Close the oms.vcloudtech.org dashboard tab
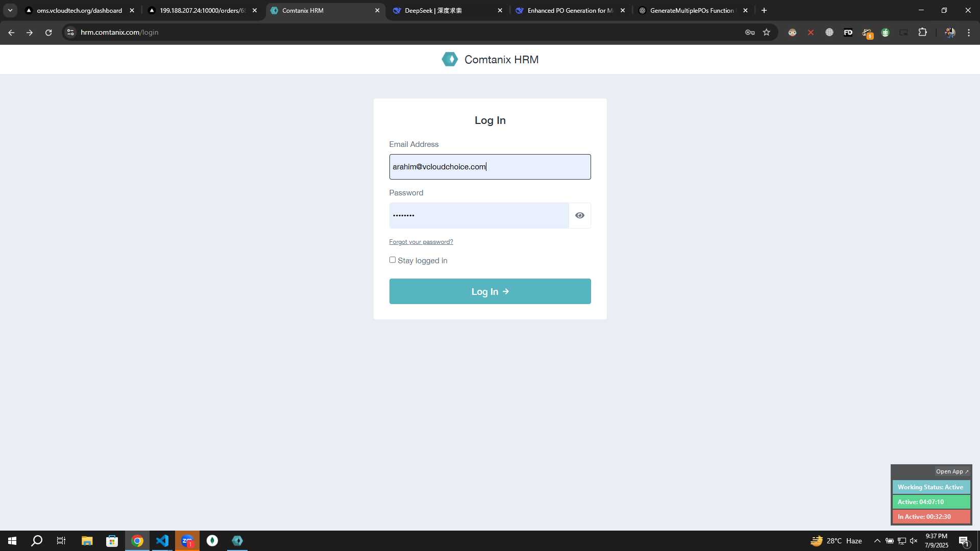Image resolution: width=980 pixels, height=551 pixels. pyautogui.click(x=132, y=10)
